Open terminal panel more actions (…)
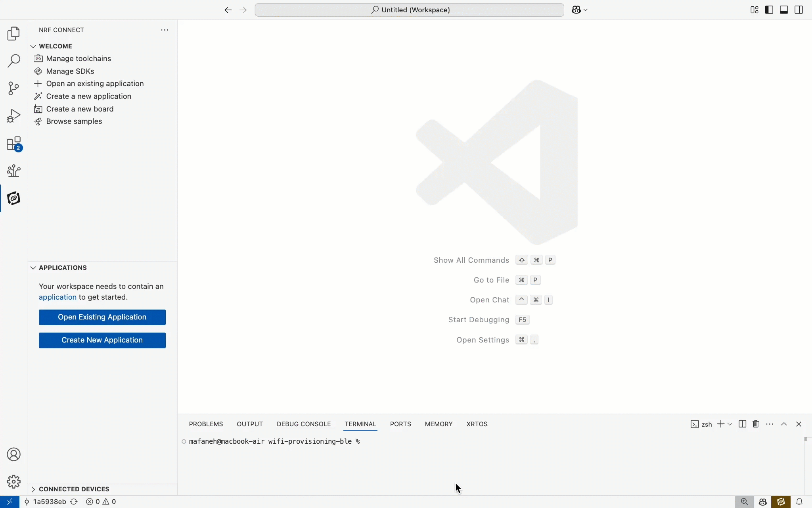Image resolution: width=812 pixels, height=508 pixels. (770, 424)
